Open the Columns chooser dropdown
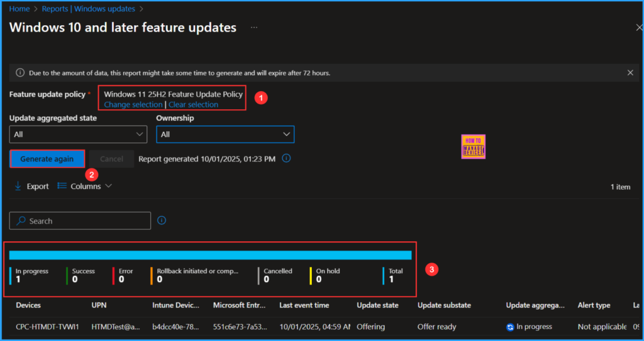Viewport: 644px width, 341px height. pyautogui.click(x=84, y=186)
